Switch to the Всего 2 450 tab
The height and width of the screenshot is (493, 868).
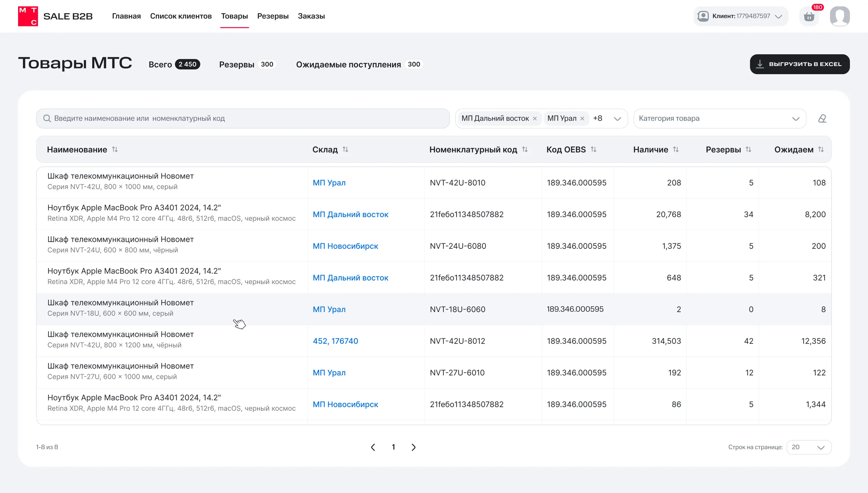point(174,64)
